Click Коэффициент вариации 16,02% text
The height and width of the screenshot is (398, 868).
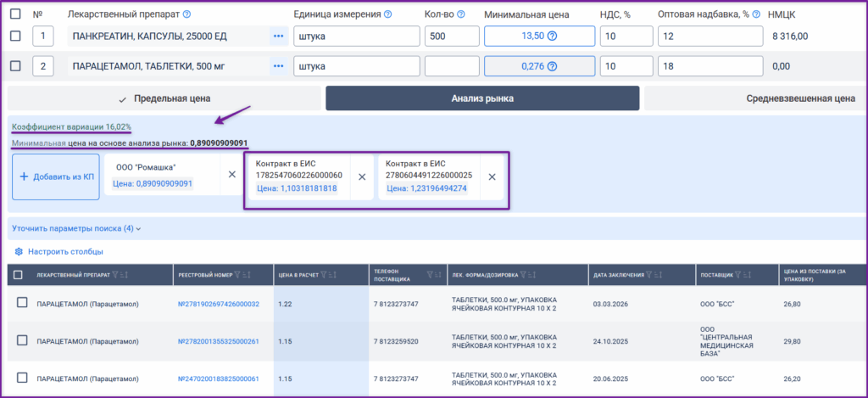71,127
